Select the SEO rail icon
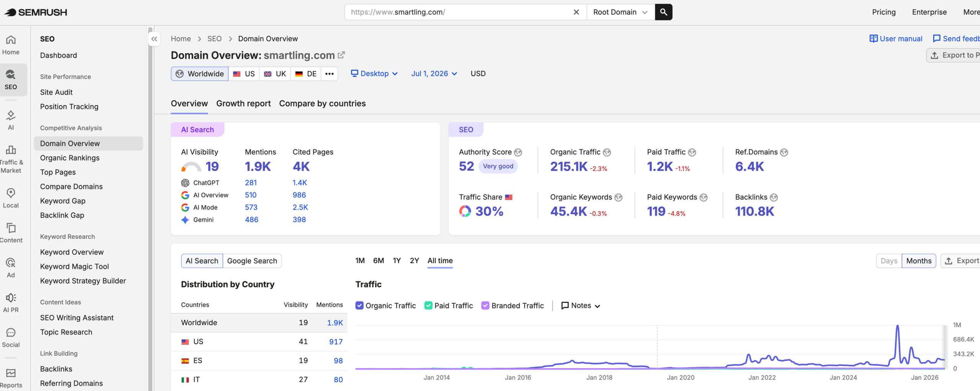Viewport: 980px width, 391px height. point(11,74)
